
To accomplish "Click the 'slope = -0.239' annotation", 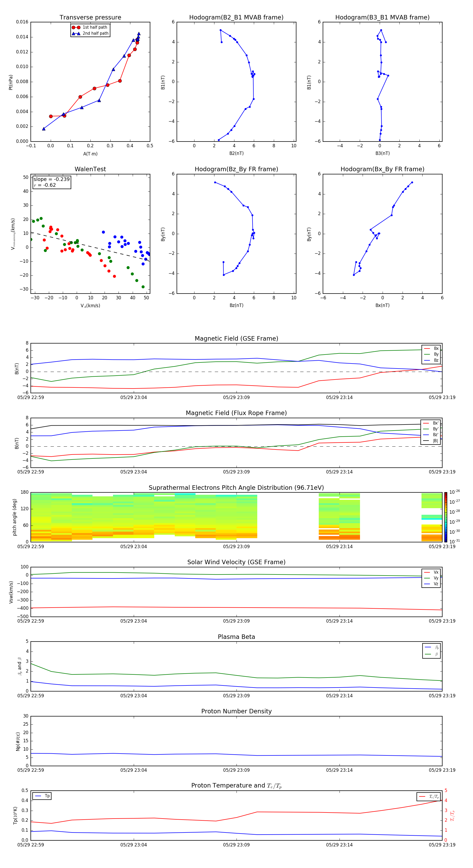I will pyautogui.click(x=52, y=179).
